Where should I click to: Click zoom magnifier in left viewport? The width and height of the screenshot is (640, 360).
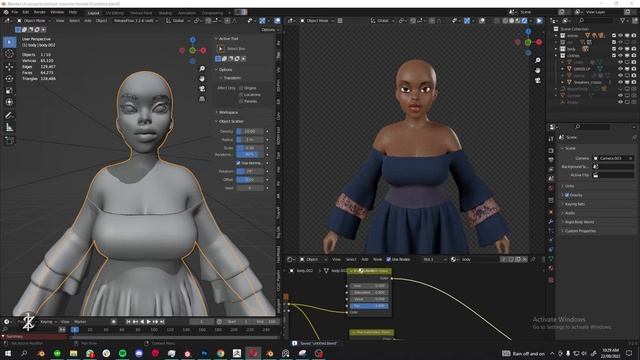click(x=202, y=69)
